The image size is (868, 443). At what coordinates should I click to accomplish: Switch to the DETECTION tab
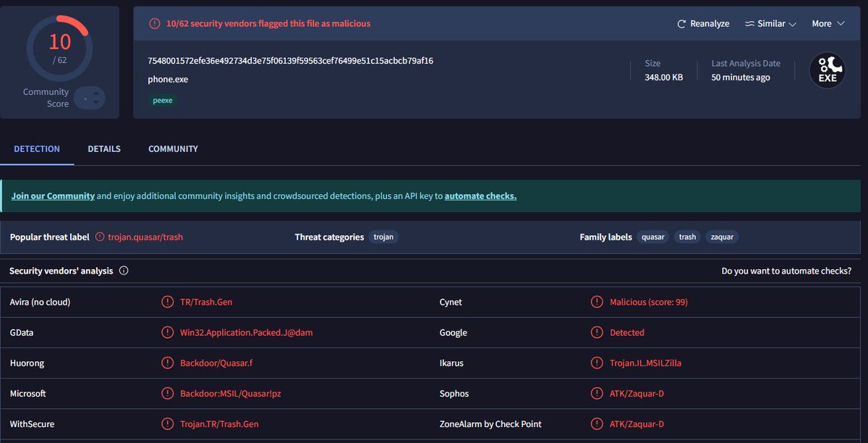point(37,148)
